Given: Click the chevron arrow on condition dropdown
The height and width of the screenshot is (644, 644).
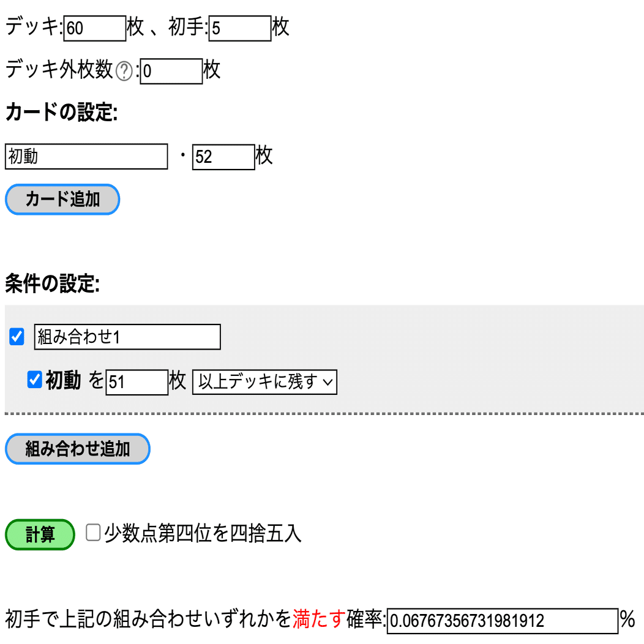Looking at the screenshot, I should coord(328,383).
